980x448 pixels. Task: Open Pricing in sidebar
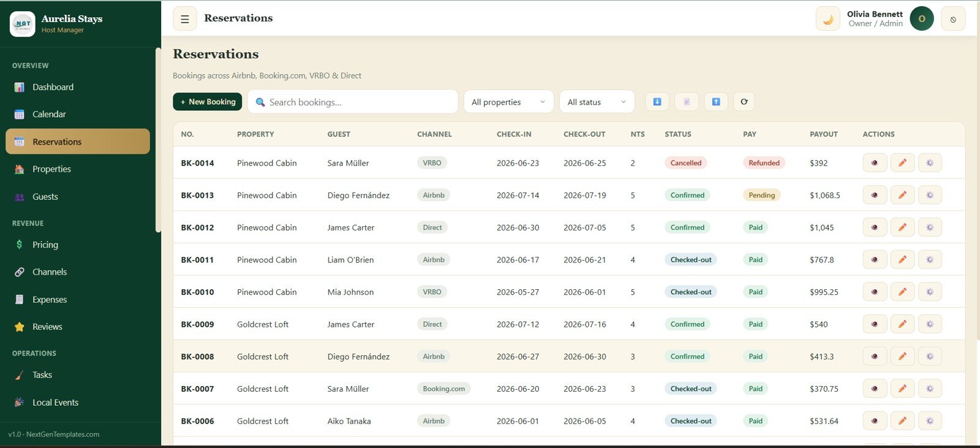[x=78, y=245]
